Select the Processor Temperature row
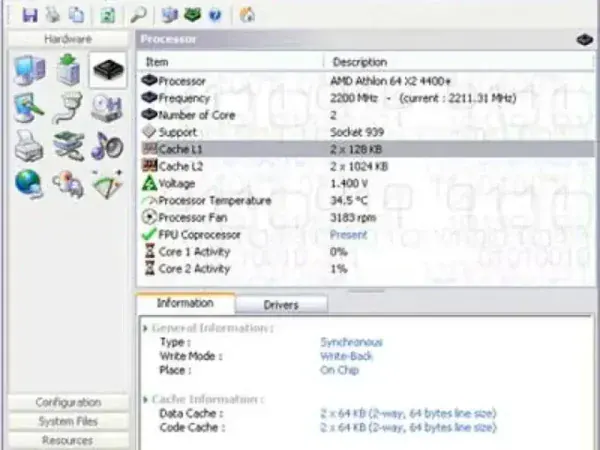Screen dimensions: 600x450 (x=365, y=200)
